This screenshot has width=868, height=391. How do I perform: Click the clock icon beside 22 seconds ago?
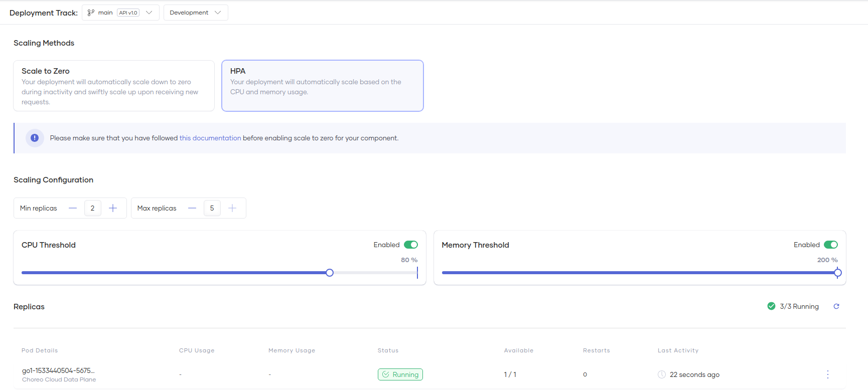coord(662,374)
